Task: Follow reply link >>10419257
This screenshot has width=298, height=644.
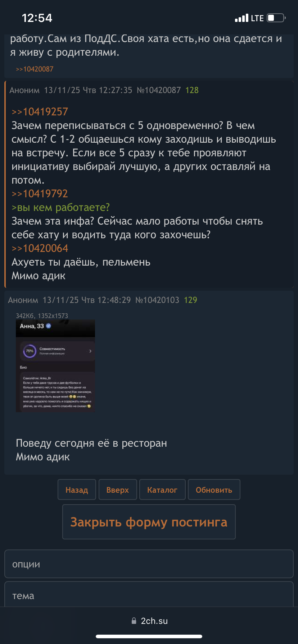Action: pyautogui.click(x=40, y=112)
